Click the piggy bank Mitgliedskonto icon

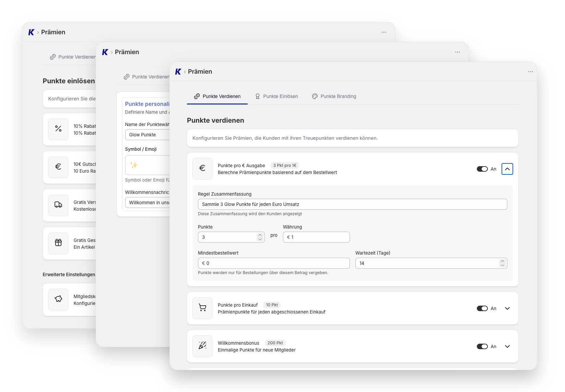pos(58,299)
